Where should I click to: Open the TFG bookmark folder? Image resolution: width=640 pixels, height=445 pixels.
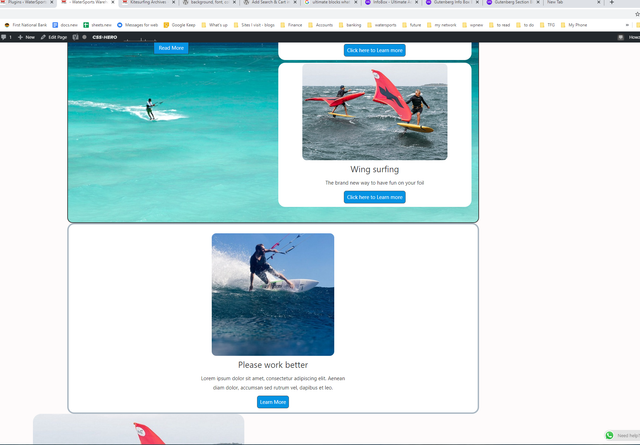pos(547,25)
